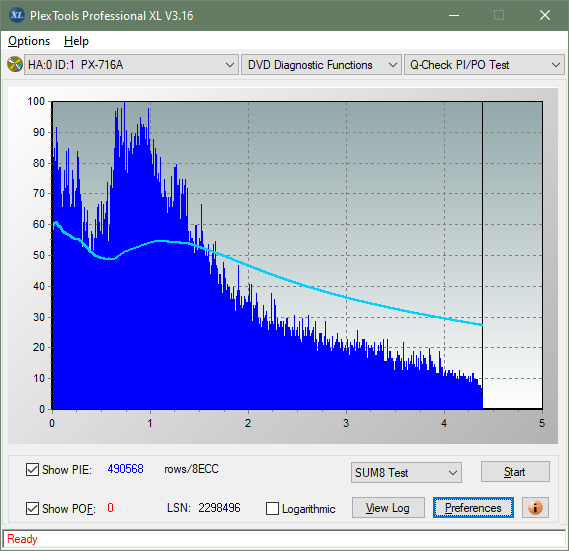Expand the Q-Check PI/PO Test dropdown

pos(484,65)
